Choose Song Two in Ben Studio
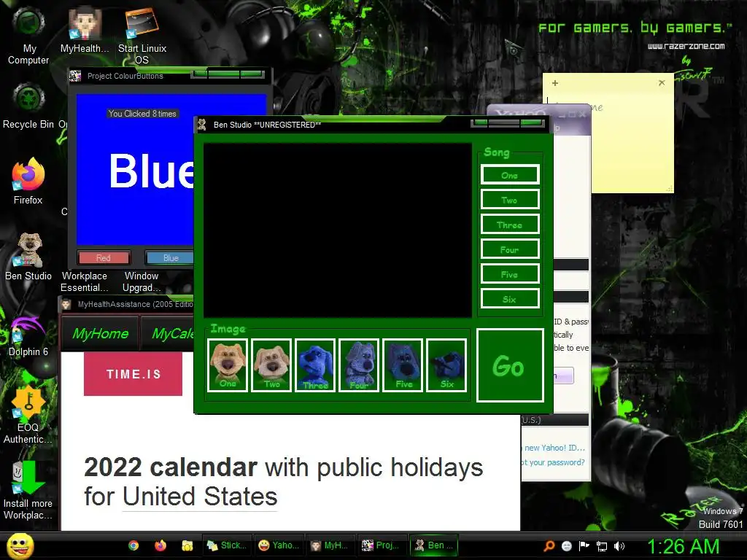 coord(510,200)
